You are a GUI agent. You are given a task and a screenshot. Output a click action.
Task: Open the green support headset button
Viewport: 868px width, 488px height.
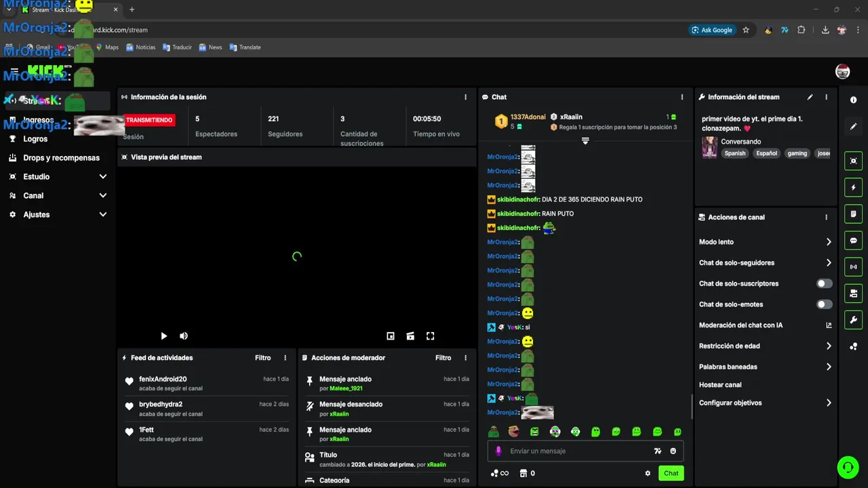coord(848,467)
